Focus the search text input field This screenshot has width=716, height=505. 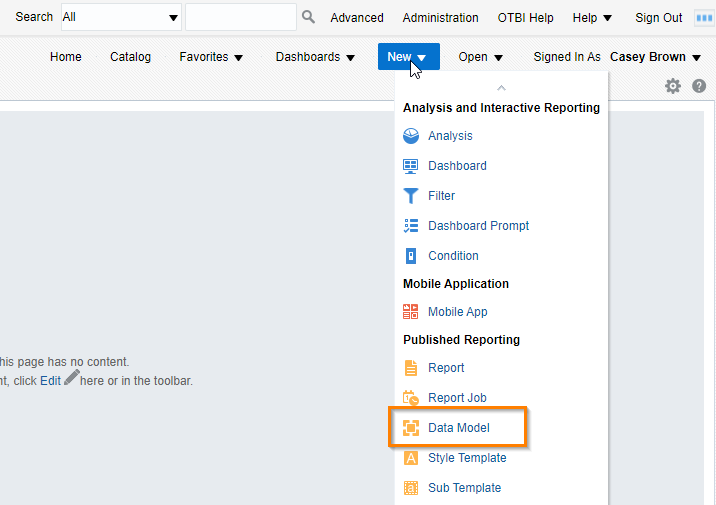click(241, 17)
